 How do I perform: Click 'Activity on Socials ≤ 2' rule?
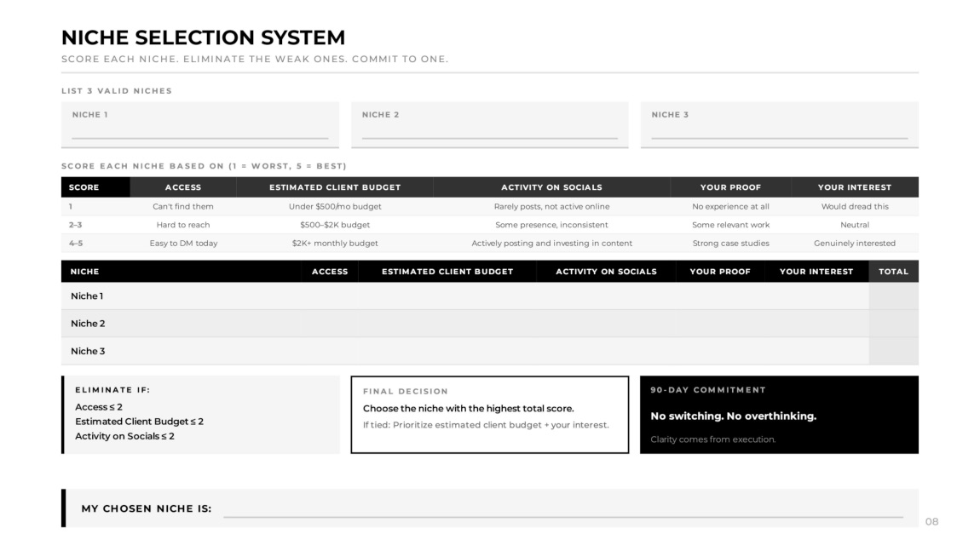click(x=125, y=436)
